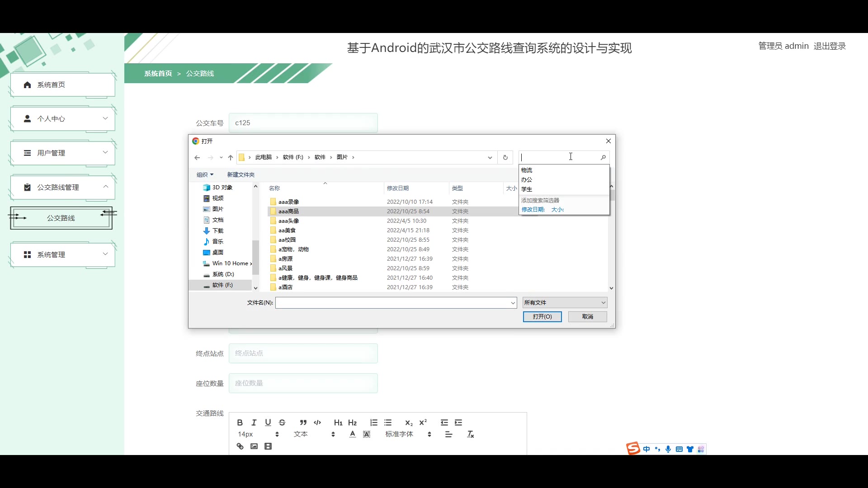
Task: Increase indent in the editor
Action: click(x=458, y=422)
